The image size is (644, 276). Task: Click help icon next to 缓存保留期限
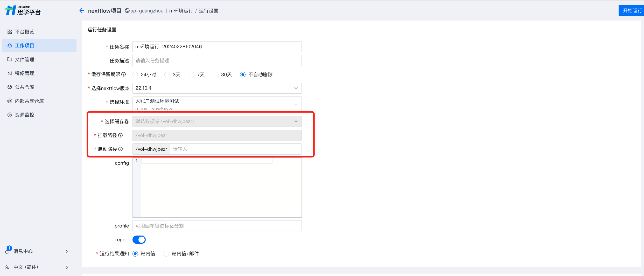[x=124, y=74]
